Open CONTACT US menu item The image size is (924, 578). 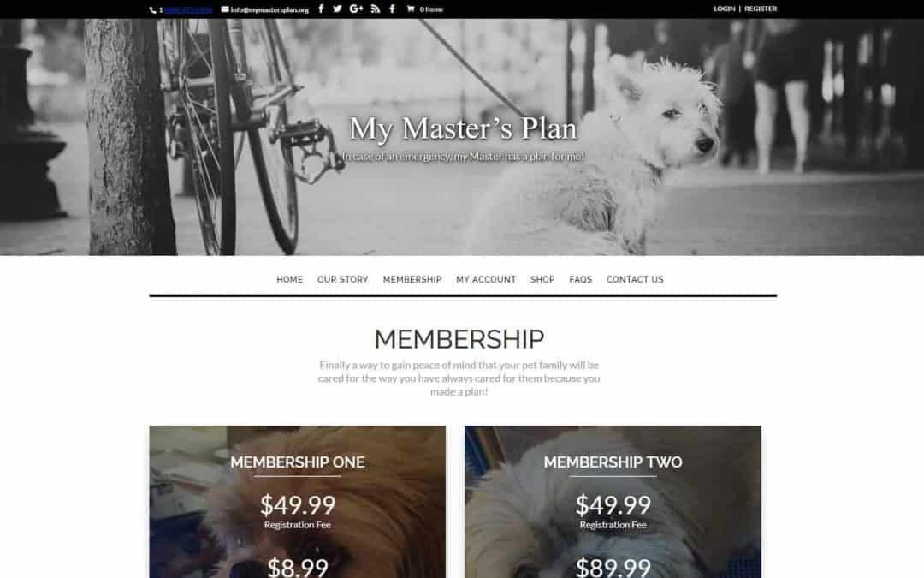pos(635,279)
